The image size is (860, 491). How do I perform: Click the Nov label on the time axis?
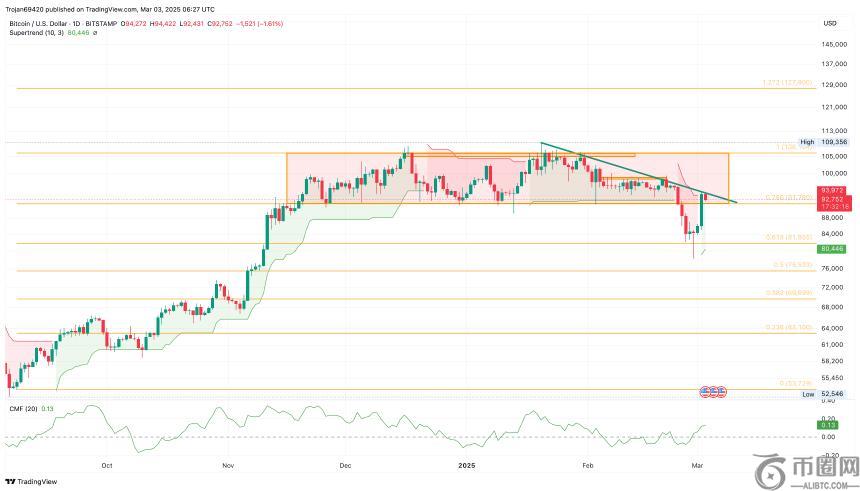tap(228, 465)
